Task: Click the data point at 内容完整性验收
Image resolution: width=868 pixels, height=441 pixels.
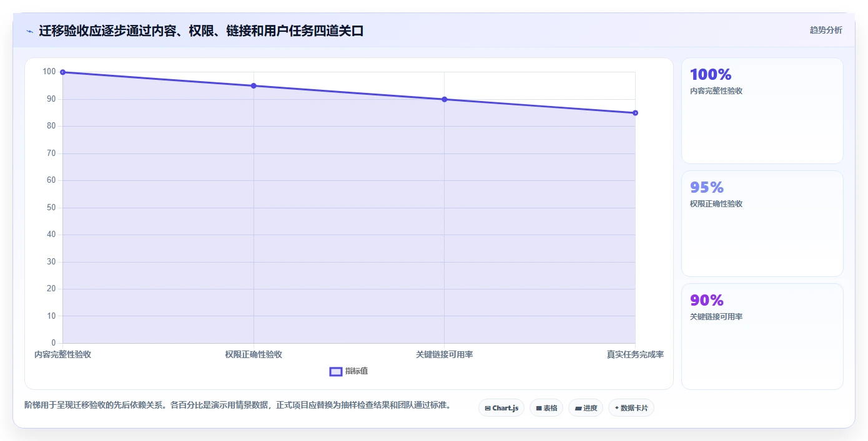Action: [x=62, y=72]
